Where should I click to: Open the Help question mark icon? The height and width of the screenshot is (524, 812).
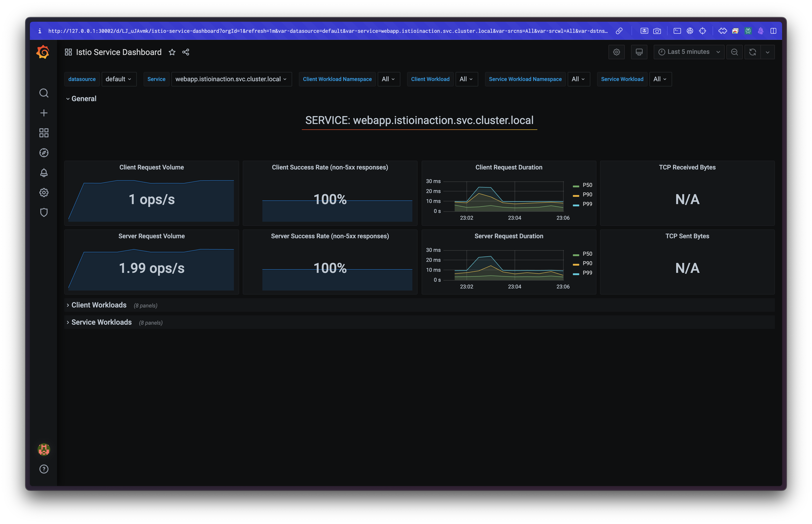tap(43, 469)
